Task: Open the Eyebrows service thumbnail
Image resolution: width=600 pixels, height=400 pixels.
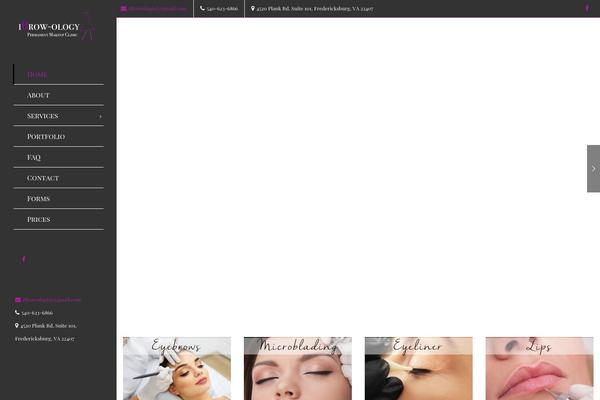Action: (177, 368)
